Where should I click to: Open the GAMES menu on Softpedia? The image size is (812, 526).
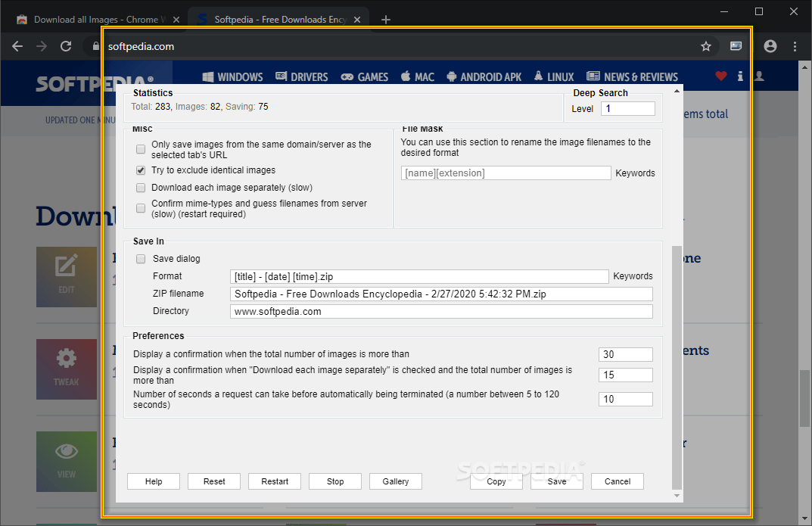point(365,77)
